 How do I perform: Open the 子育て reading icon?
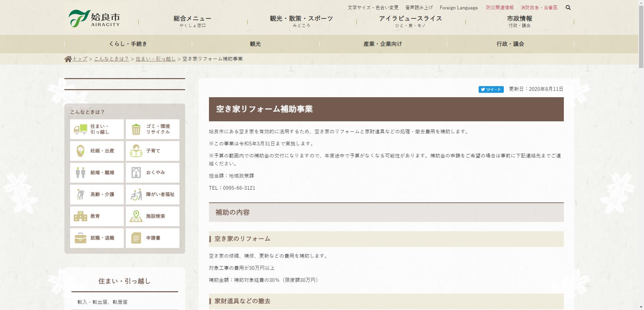click(136, 151)
